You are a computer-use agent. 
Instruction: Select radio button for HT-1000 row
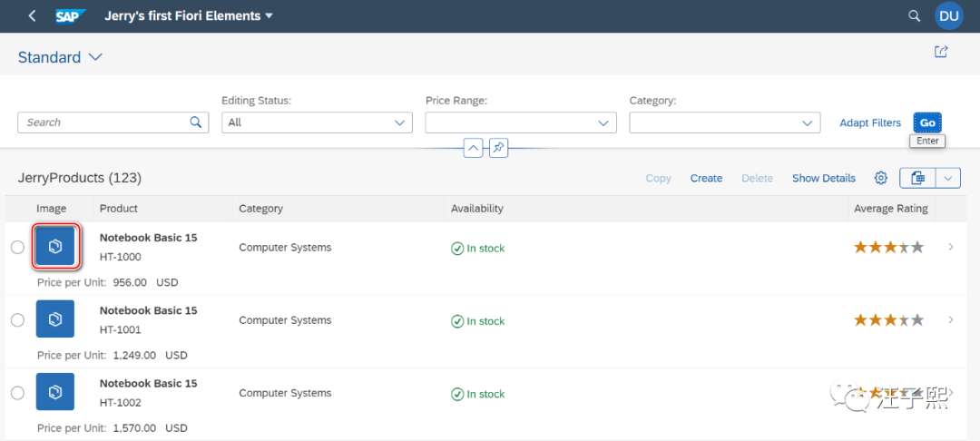point(17,248)
